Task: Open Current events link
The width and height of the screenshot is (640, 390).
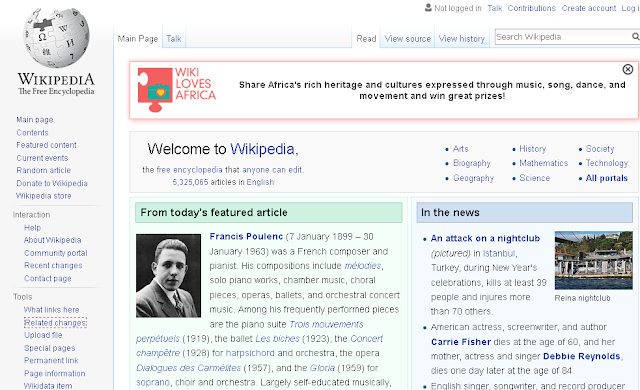Action: 42,158
